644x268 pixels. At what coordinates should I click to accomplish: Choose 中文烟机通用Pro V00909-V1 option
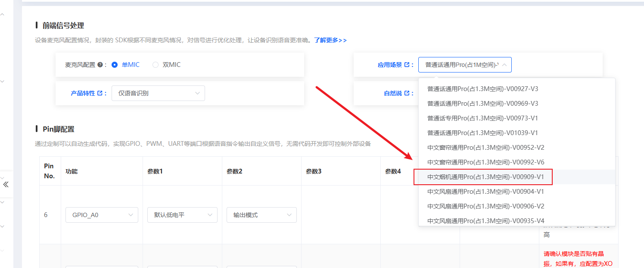click(485, 177)
